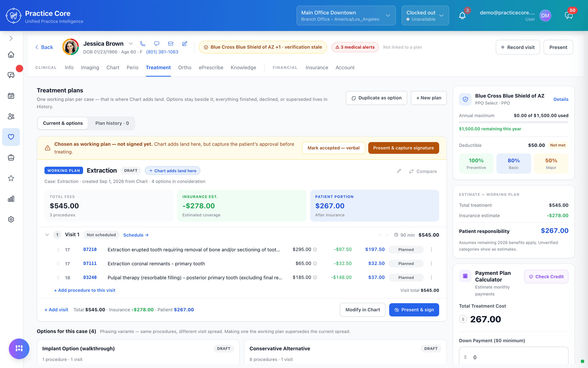This screenshot has height=368, width=588.
Task: Switch to the Chart tab
Action: pyautogui.click(x=113, y=67)
